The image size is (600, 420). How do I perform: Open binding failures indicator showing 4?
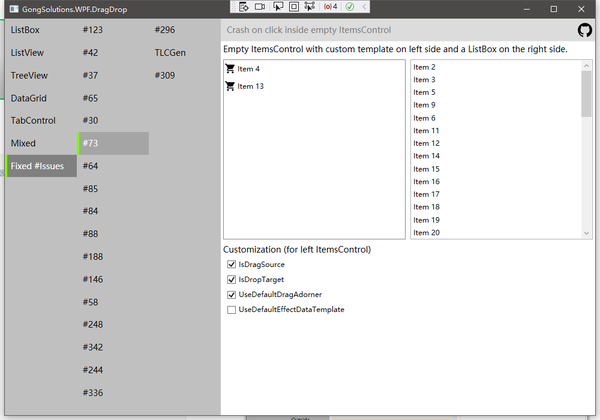pyautogui.click(x=331, y=7)
